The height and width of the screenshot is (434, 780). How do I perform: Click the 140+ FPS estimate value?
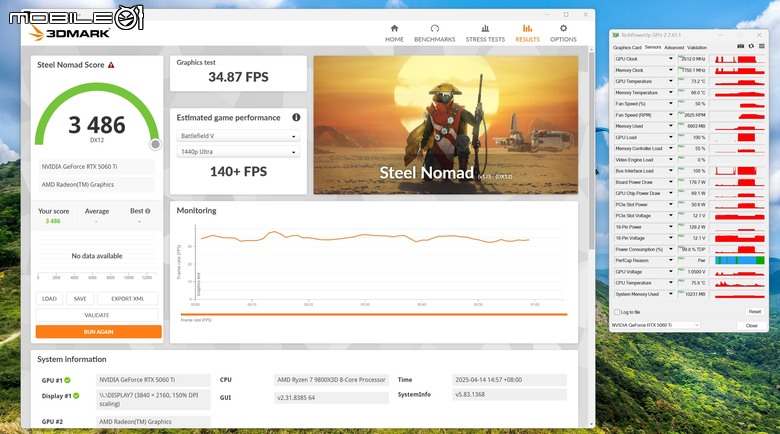pyautogui.click(x=238, y=172)
